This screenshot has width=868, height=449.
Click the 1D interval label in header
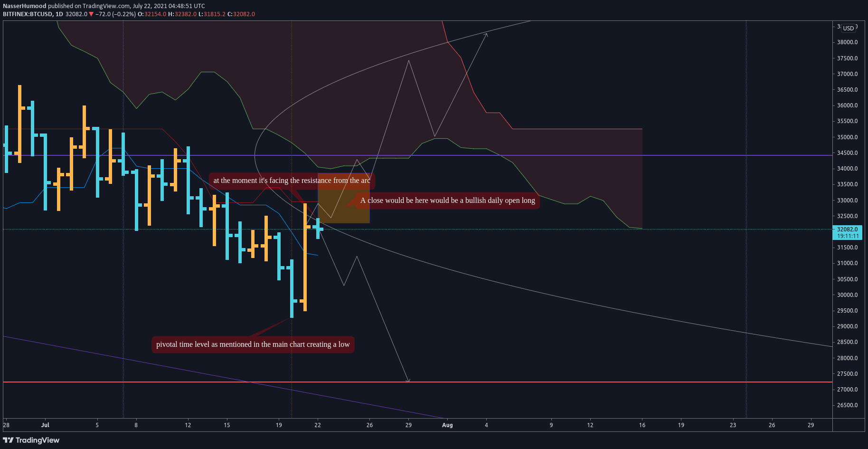59,14
